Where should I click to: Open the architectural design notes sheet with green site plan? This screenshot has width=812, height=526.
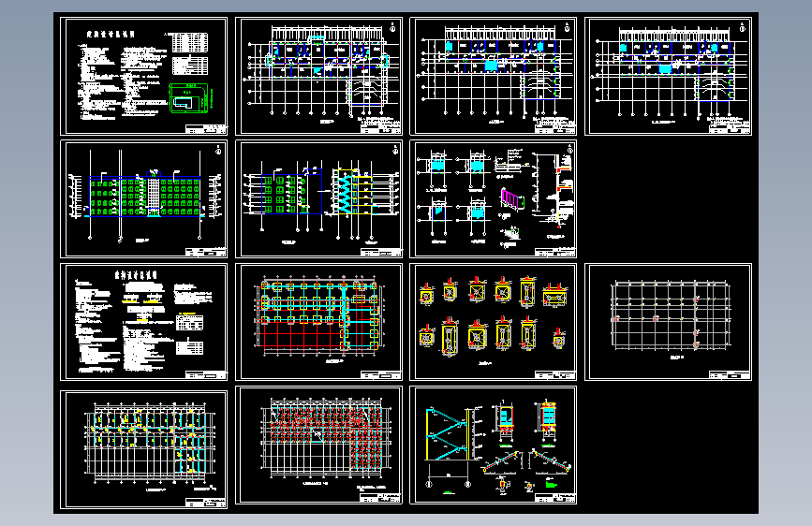point(143,76)
